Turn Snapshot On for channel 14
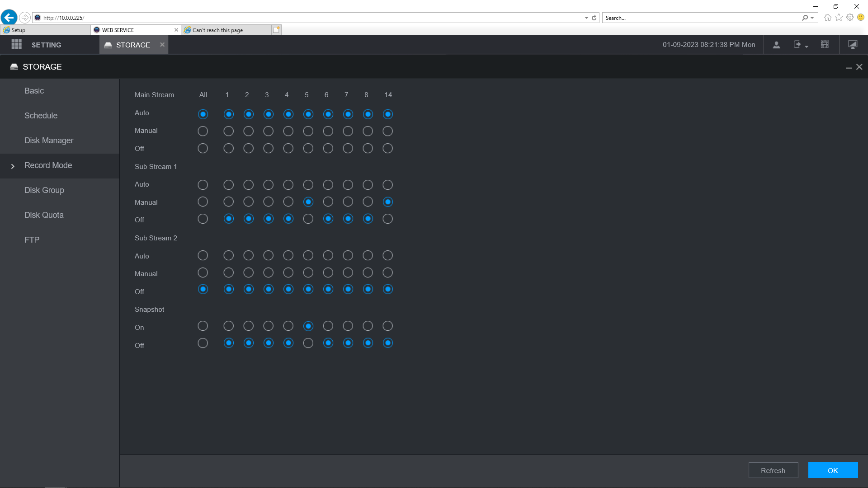This screenshot has height=488, width=868. click(388, 326)
